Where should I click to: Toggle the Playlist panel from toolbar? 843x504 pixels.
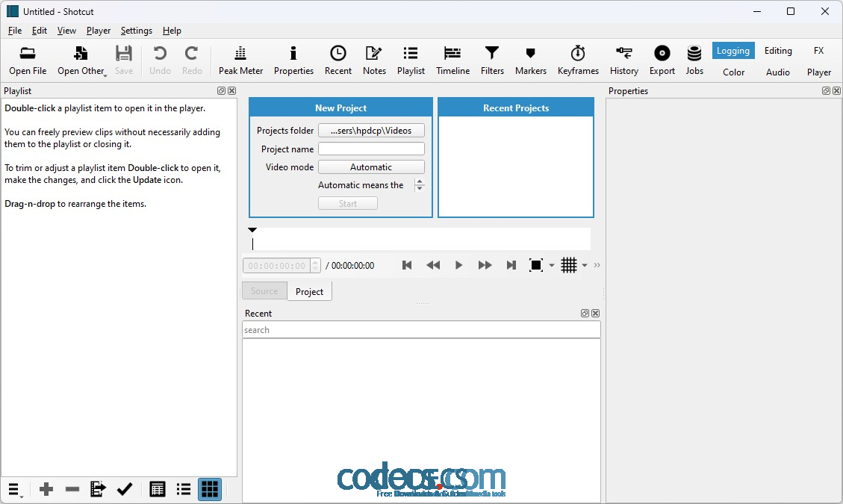(411, 60)
